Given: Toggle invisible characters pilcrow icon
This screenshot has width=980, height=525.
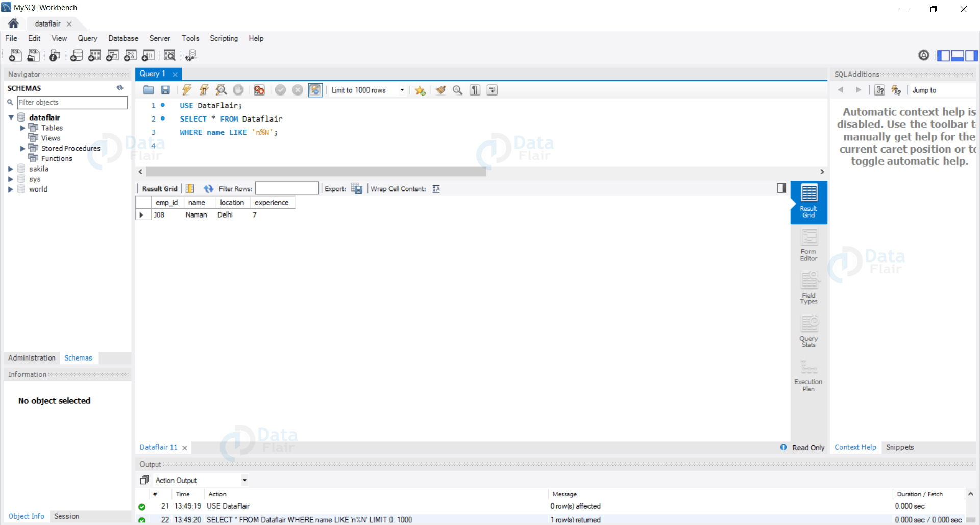Looking at the screenshot, I should coord(475,90).
